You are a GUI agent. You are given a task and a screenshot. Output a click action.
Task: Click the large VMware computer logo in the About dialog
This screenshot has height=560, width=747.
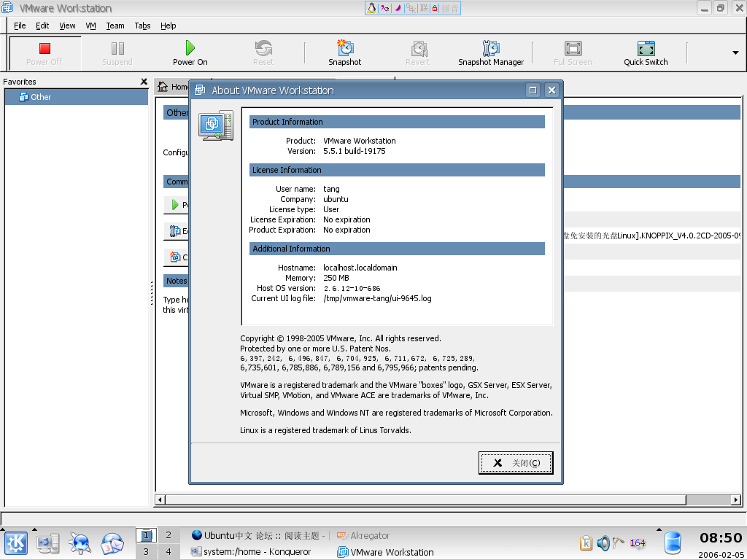coord(216,125)
